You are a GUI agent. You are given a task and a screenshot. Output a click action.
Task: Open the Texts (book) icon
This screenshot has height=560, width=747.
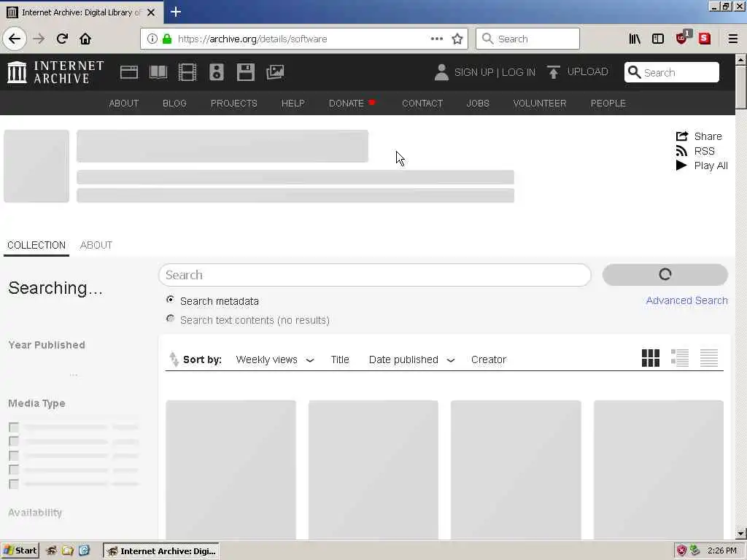(x=158, y=72)
